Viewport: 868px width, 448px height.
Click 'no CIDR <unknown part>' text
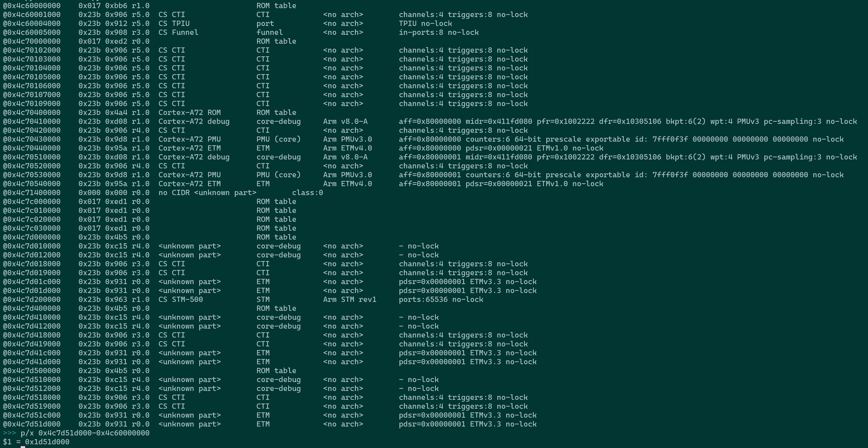coord(207,192)
